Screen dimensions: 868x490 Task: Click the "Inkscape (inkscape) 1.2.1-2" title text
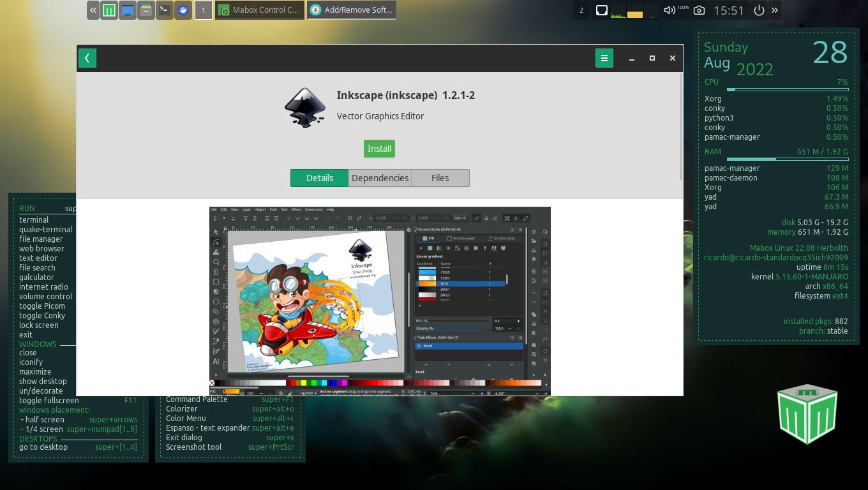[406, 95]
